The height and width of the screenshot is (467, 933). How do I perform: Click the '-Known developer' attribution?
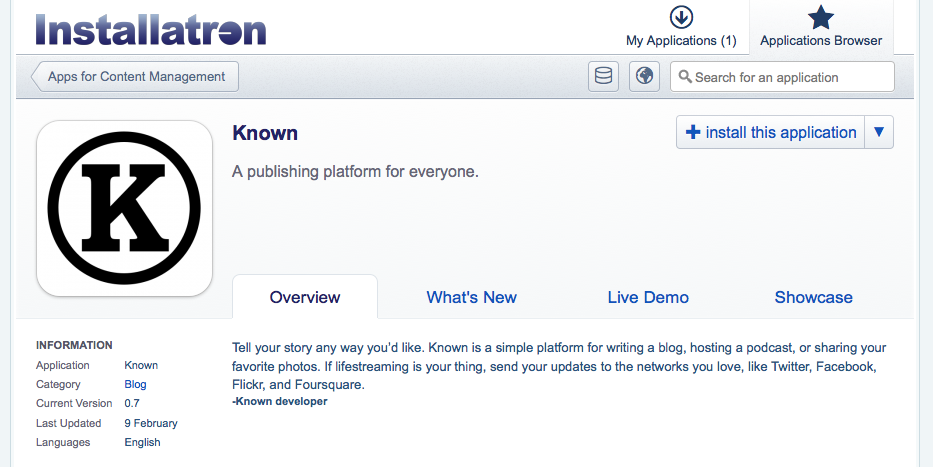280,402
